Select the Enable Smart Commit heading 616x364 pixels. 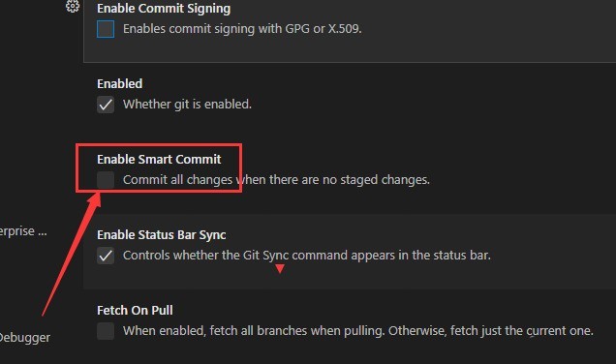click(159, 159)
